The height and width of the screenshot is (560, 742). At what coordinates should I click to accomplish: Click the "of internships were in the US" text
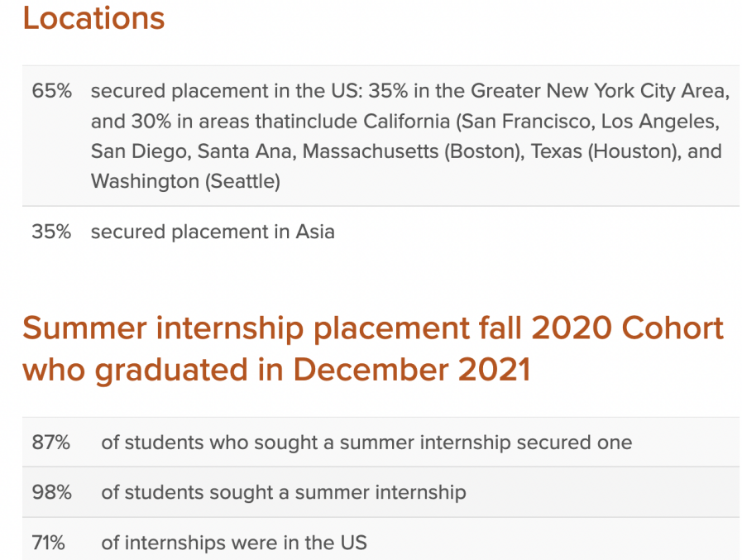click(x=234, y=543)
